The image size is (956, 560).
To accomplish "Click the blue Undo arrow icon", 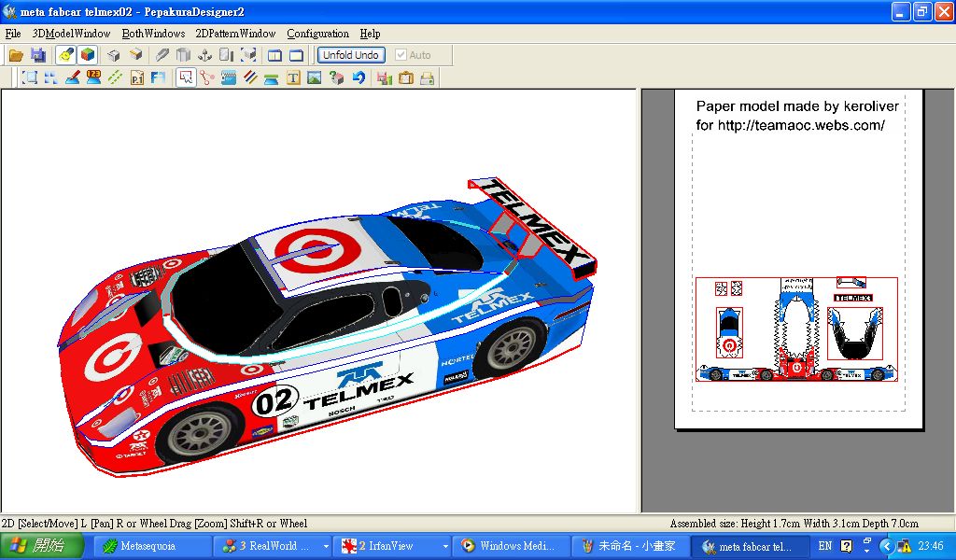I will 358,78.
